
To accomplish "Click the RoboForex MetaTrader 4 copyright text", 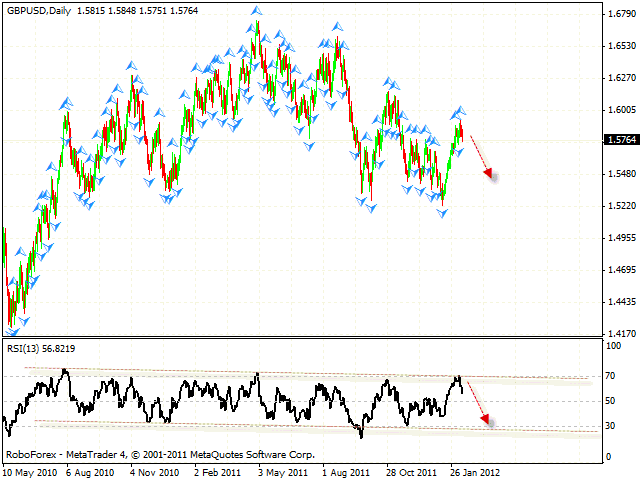I will point(162,455).
